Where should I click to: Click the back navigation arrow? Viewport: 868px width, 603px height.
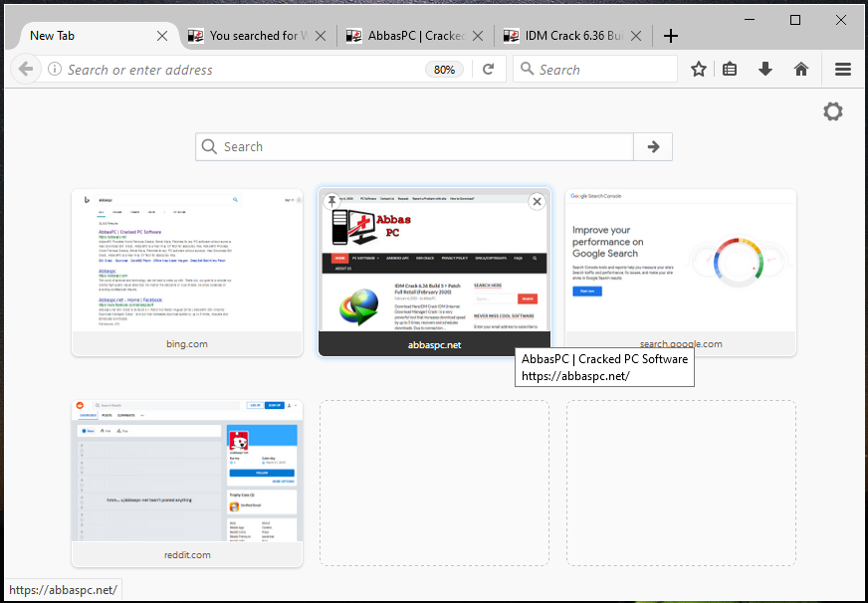[x=26, y=69]
